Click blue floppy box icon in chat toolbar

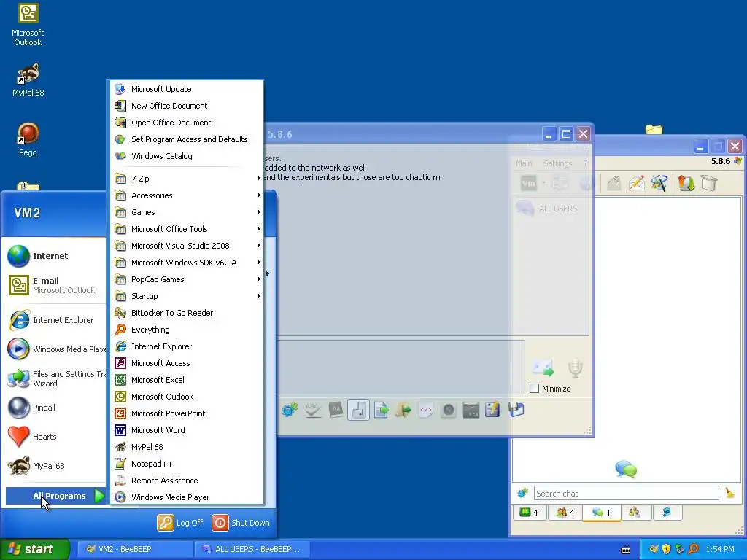[x=516, y=410]
